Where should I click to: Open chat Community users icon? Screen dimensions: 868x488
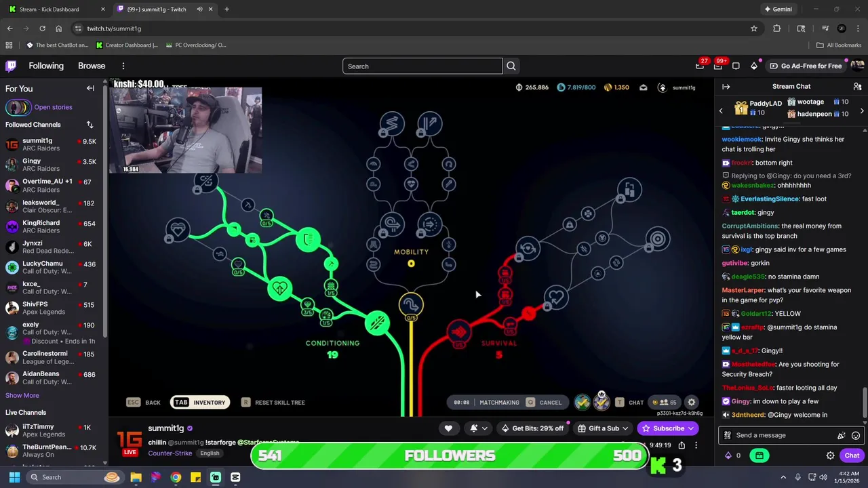[x=857, y=87]
